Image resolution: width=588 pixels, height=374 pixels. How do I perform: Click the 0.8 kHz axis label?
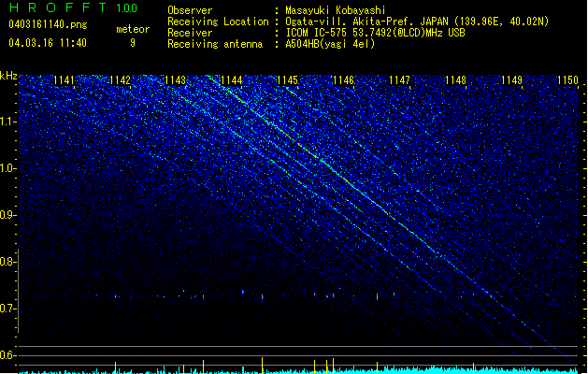[8, 262]
